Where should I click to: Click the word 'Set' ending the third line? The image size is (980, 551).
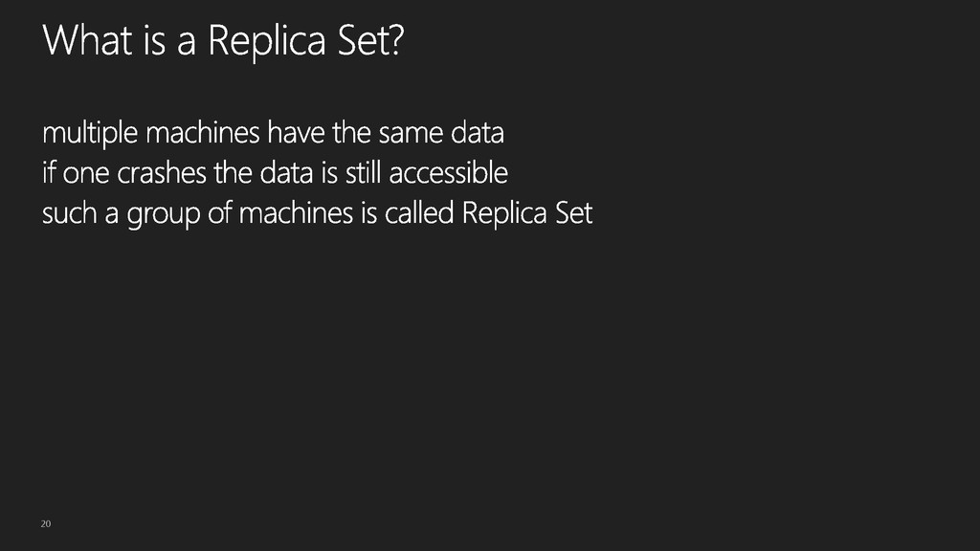click(x=574, y=213)
